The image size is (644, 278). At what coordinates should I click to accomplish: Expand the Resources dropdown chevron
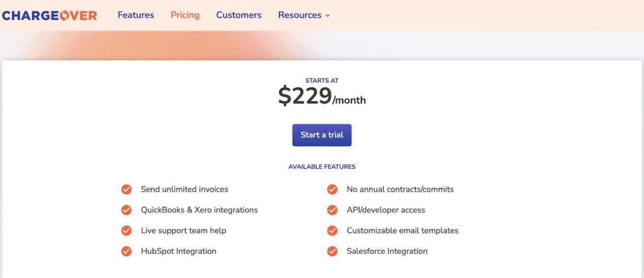[327, 16]
